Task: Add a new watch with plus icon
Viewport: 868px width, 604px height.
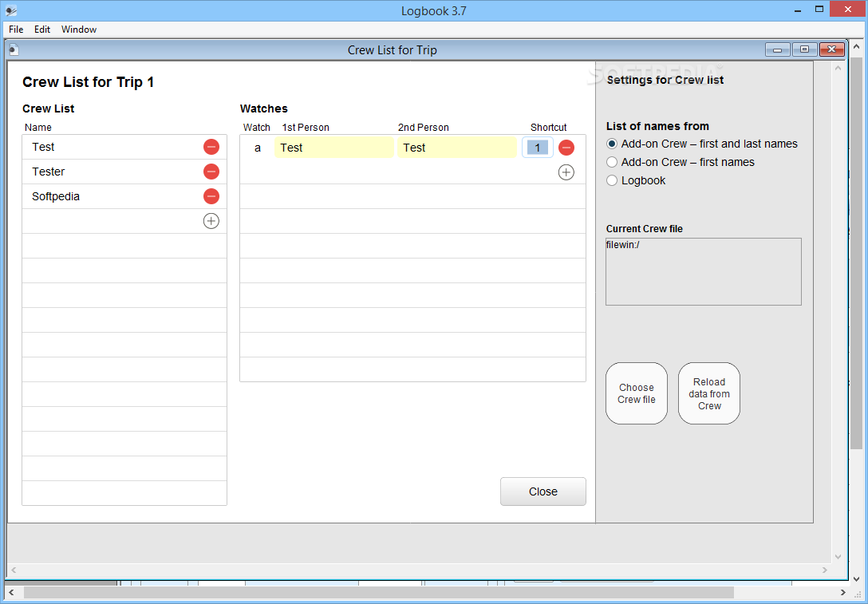Action: click(566, 172)
